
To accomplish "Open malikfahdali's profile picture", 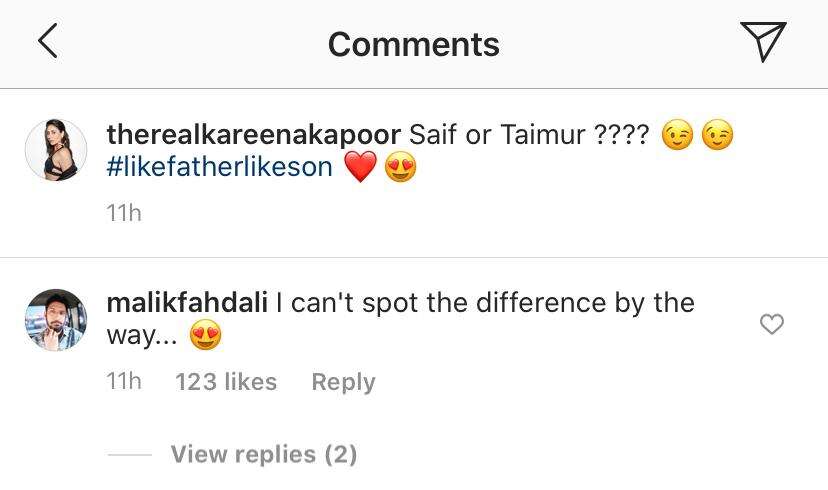I will [56, 319].
